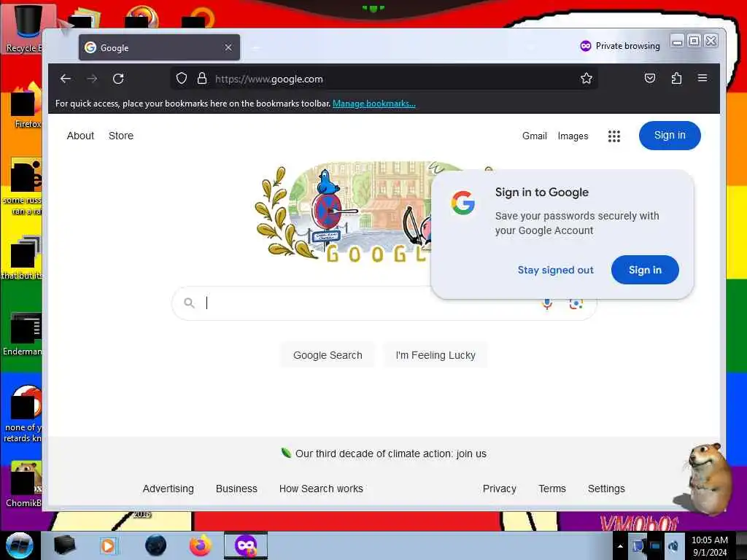Screen dimensions: 747x560
Task: Open the tracking protection shield icon
Action: [x=182, y=78]
